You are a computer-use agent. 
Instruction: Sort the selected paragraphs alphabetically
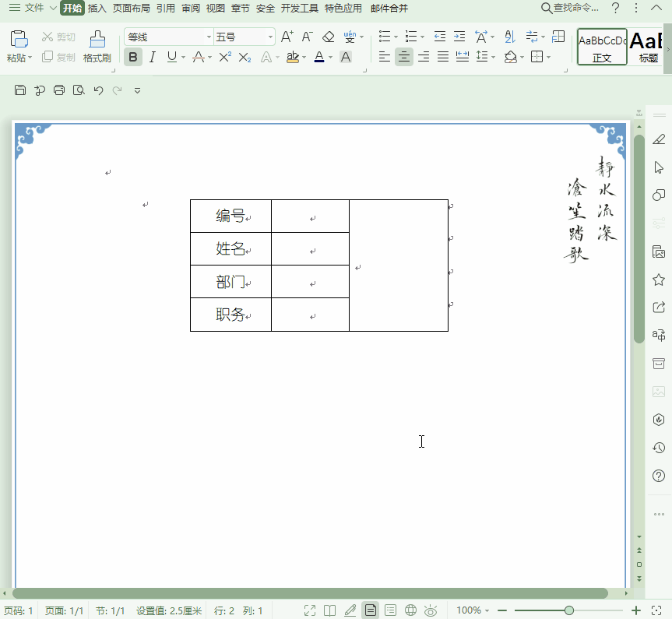[x=507, y=37]
